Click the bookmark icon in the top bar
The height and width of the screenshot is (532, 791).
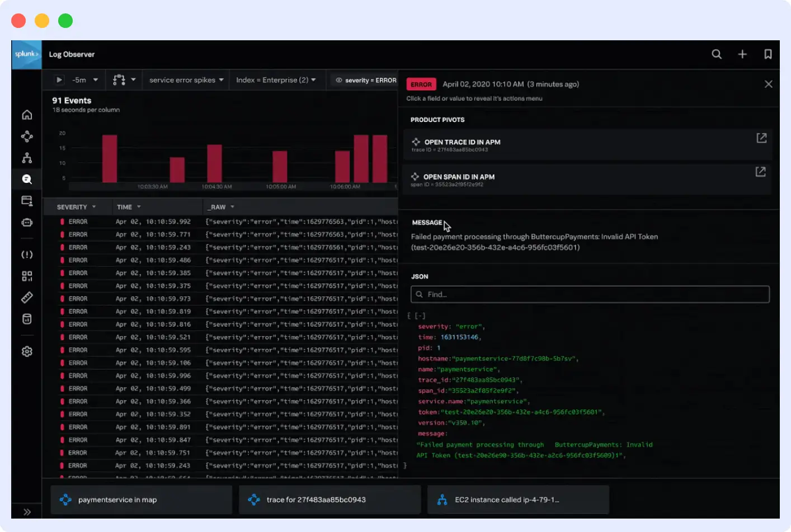pos(768,54)
